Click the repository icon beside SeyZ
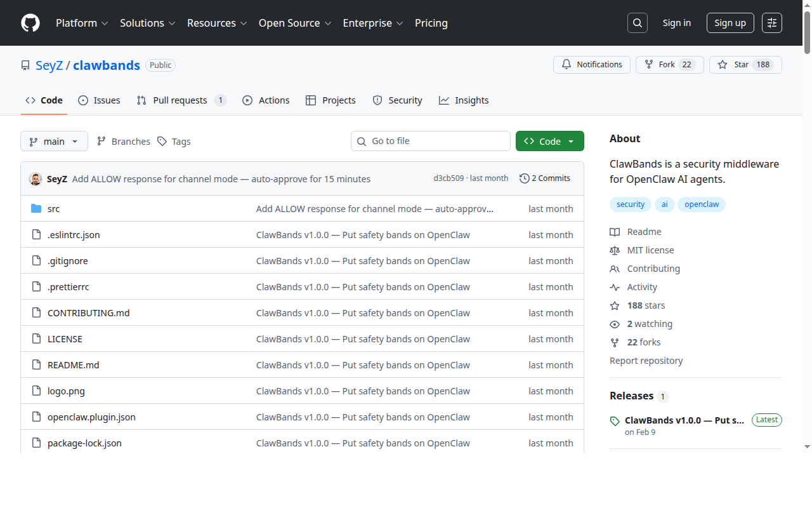812x508 pixels. tap(25, 65)
